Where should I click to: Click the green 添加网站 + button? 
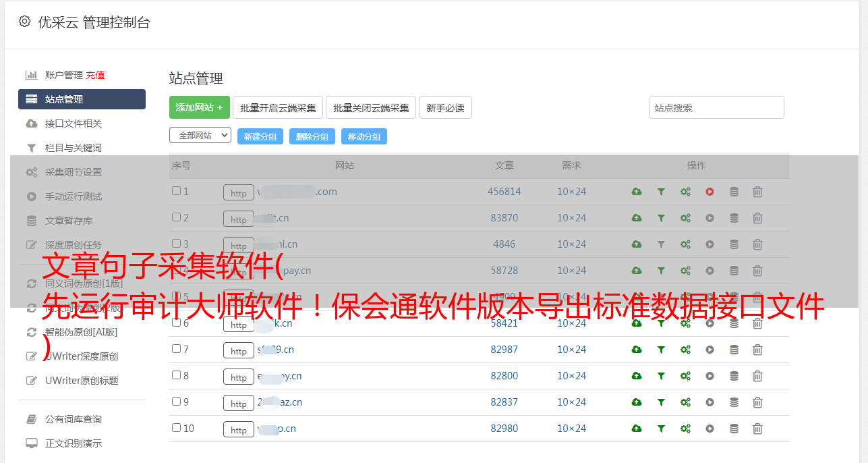199,107
